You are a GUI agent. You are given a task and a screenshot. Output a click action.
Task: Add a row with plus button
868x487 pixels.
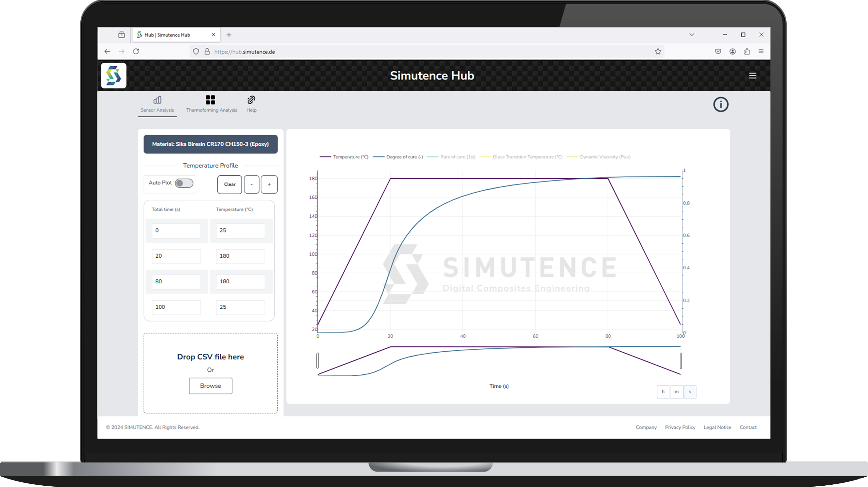point(269,184)
